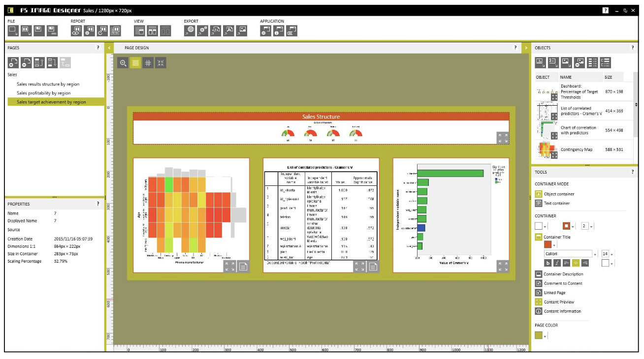Toggle Container Description option
Screen dimensions: 644x359
tap(539, 274)
